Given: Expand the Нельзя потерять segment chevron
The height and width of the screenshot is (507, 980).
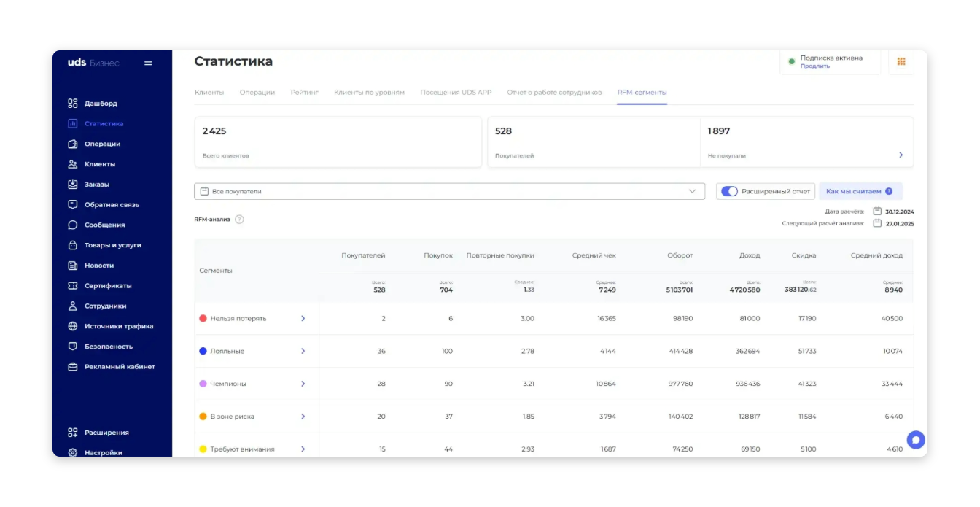Looking at the screenshot, I should (303, 319).
